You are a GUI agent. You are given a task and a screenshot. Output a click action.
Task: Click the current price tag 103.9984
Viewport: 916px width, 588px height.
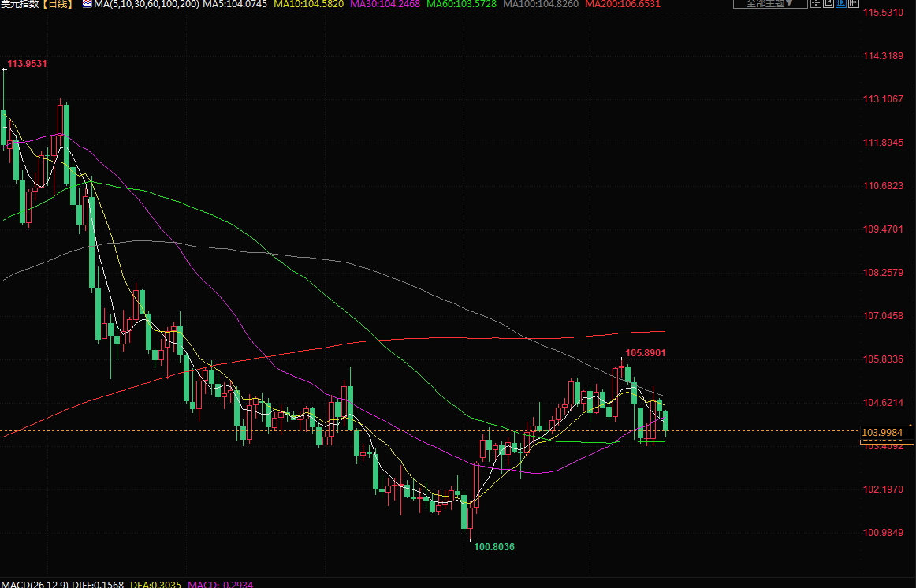pyautogui.click(x=882, y=433)
